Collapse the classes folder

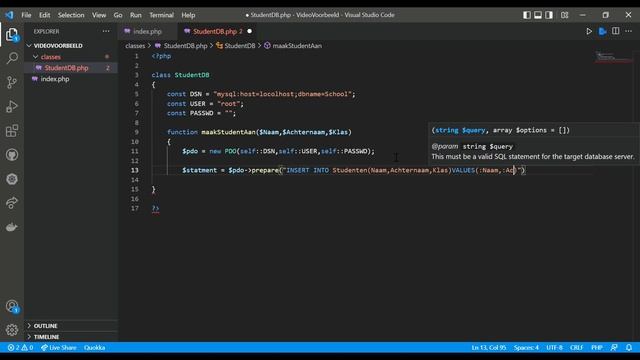(51, 57)
